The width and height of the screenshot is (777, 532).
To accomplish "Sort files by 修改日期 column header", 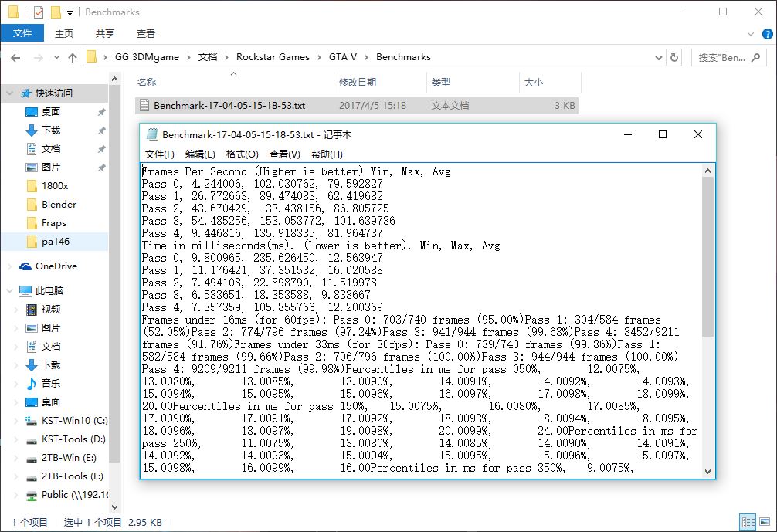I will [358, 83].
